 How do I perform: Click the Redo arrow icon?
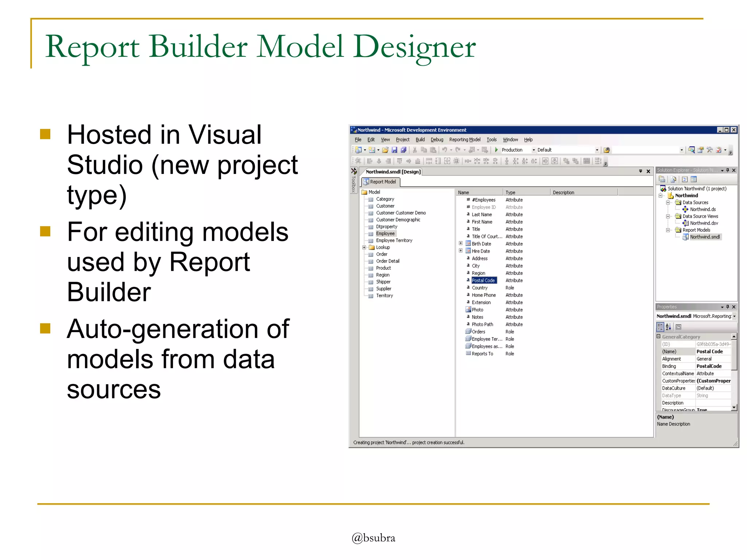tap(458, 150)
